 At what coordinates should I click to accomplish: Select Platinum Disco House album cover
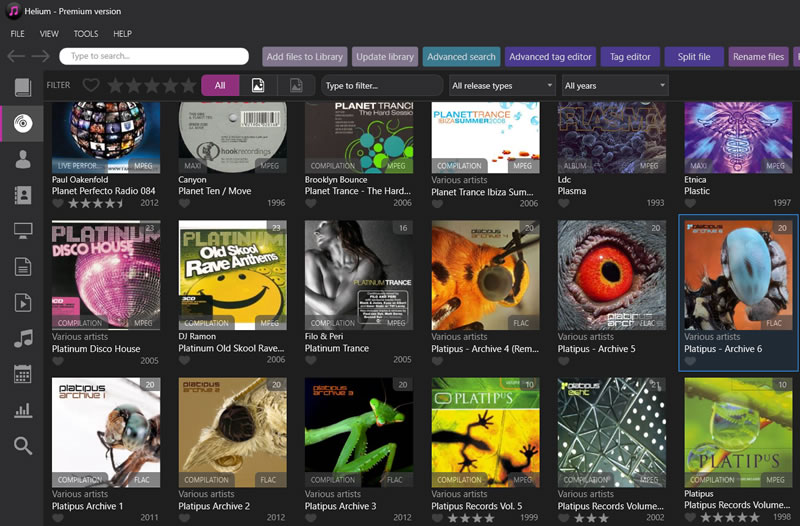point(106,275)
